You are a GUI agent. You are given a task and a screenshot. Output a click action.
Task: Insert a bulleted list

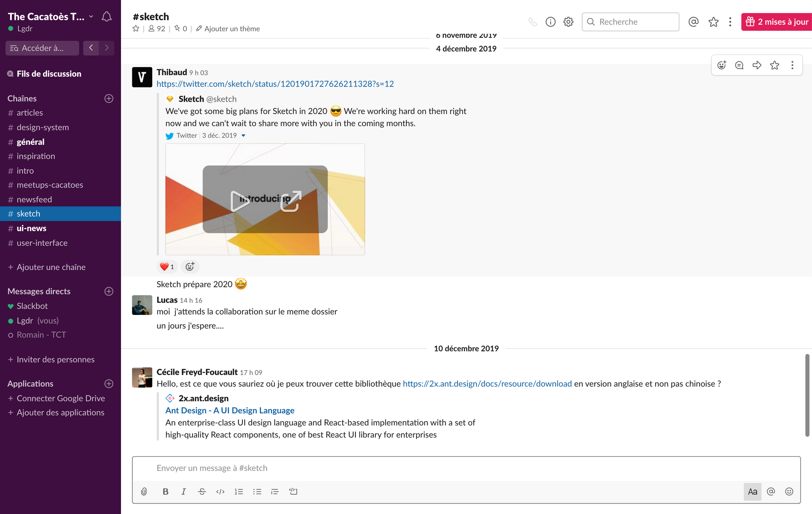pos(257,492)
